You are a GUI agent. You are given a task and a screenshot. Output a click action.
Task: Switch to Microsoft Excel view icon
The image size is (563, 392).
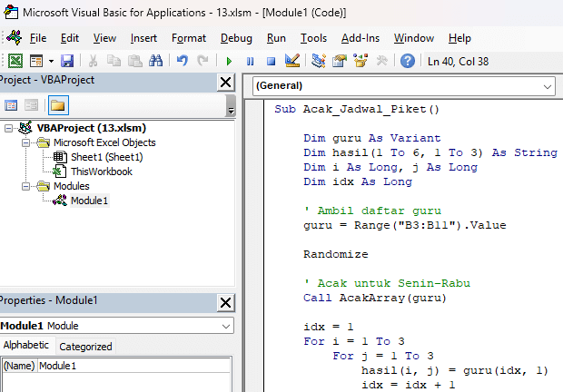[15, 61]
